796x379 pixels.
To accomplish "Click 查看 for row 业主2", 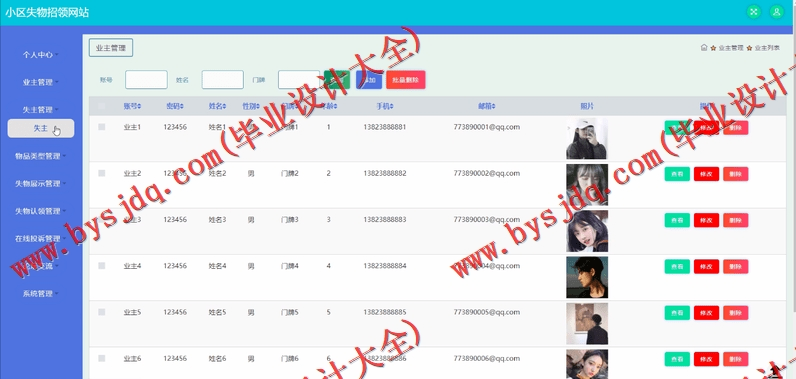I will 677,174.
